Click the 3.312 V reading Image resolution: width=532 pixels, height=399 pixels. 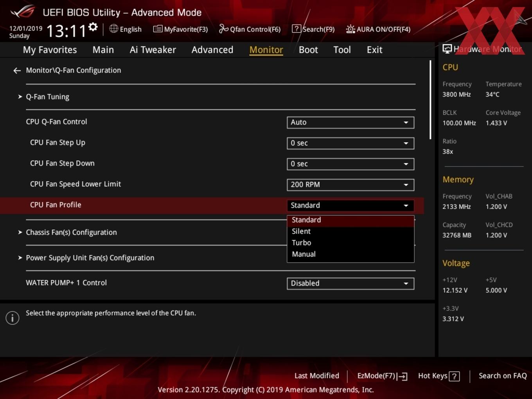(453, 319)
